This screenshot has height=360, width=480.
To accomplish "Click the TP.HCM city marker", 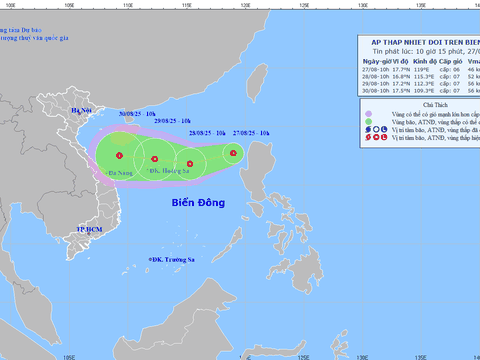I will tap(89, 233).
